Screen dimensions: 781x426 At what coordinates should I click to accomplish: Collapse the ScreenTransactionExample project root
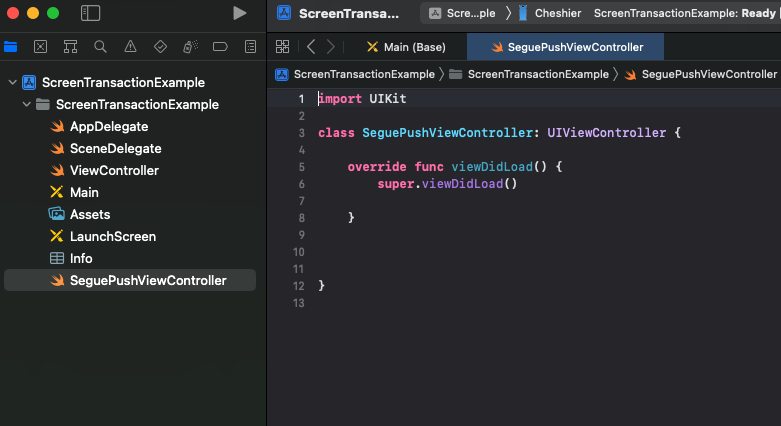tap(12, 82)
